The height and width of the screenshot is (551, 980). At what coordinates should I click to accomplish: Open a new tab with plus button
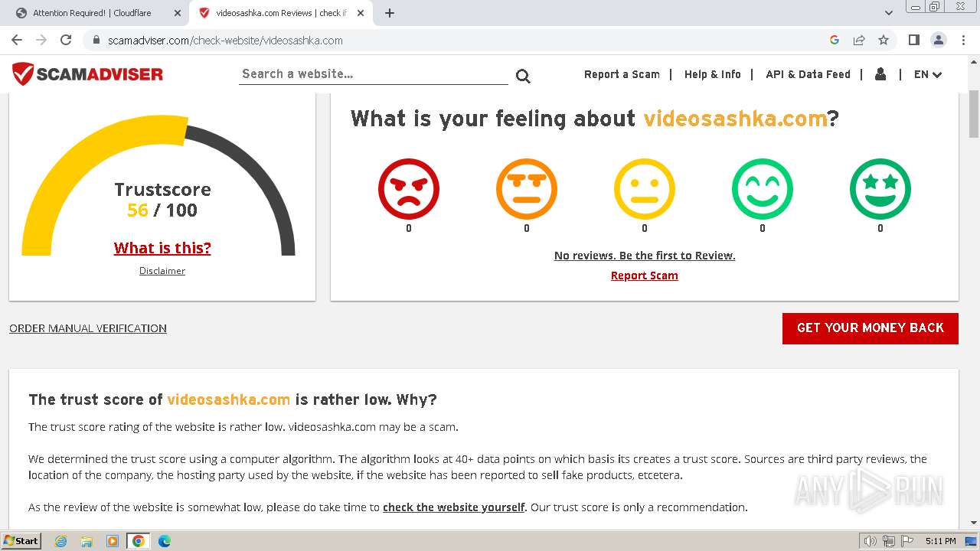[390, 13]
